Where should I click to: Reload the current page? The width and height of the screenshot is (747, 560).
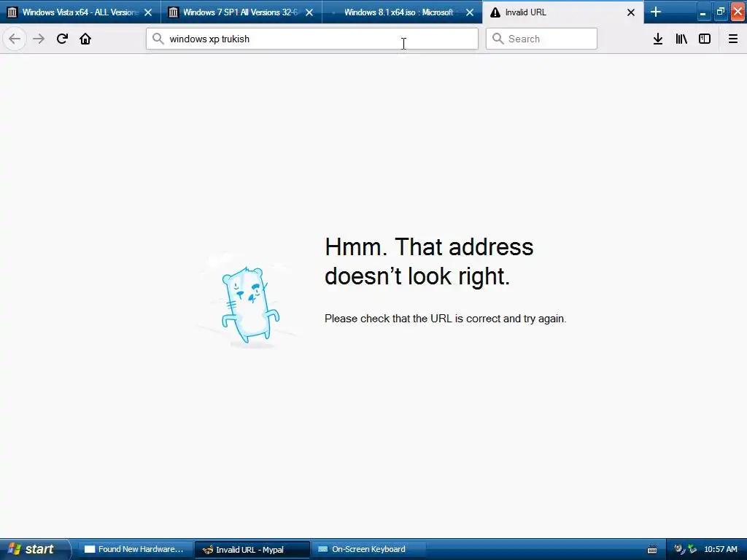pyautogui.click(x=62, y=39)
